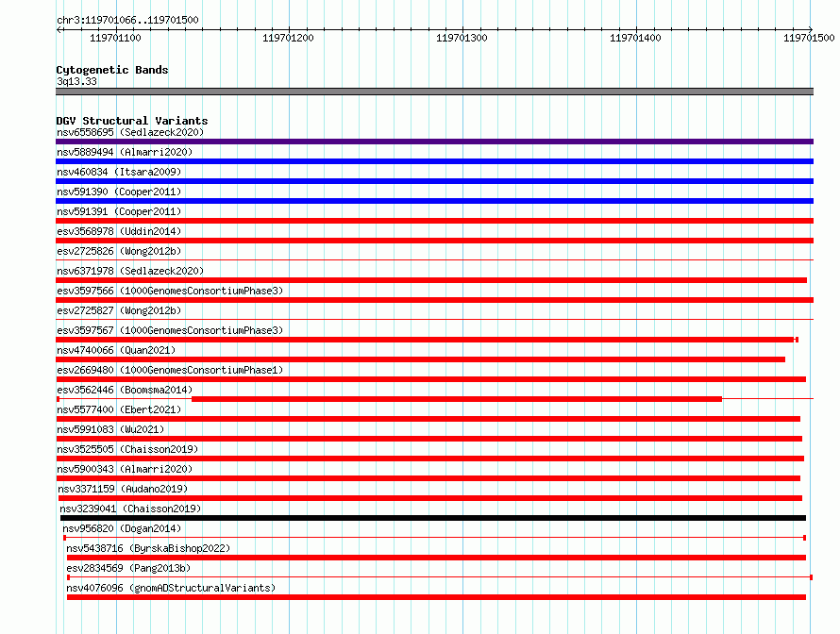840x634 pixels.
Task: Select the purple nsv6558695 variant bar
Action: pos(434,142)
